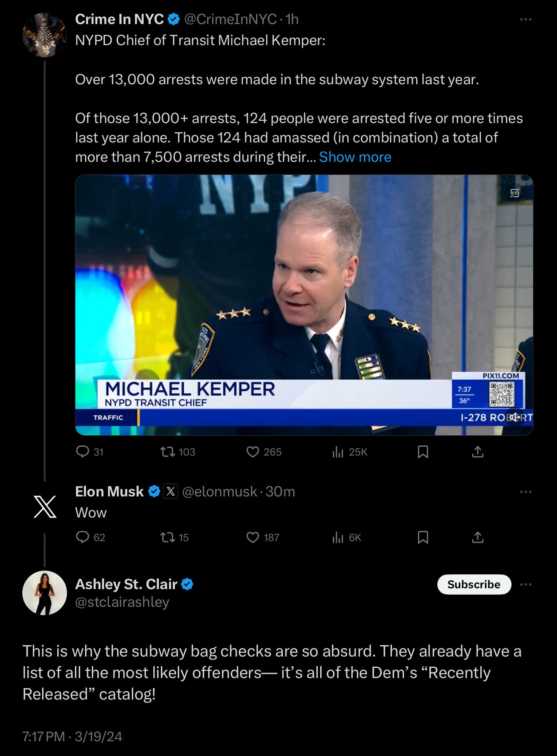This screenshot has width=557, height=756.
Task: Open more options menu for Elon Musk reply
Action: pos(525,492)
